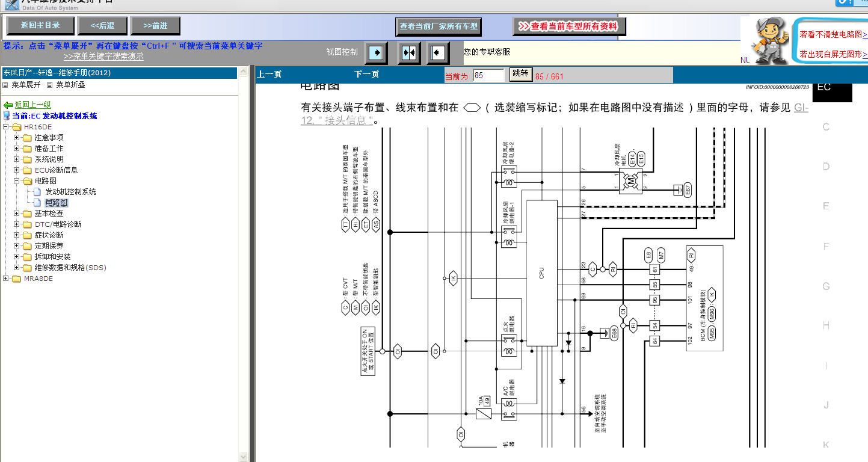Click the 您的专职客服 text
This screenshot has width=868, height=462.
(487, 52)
